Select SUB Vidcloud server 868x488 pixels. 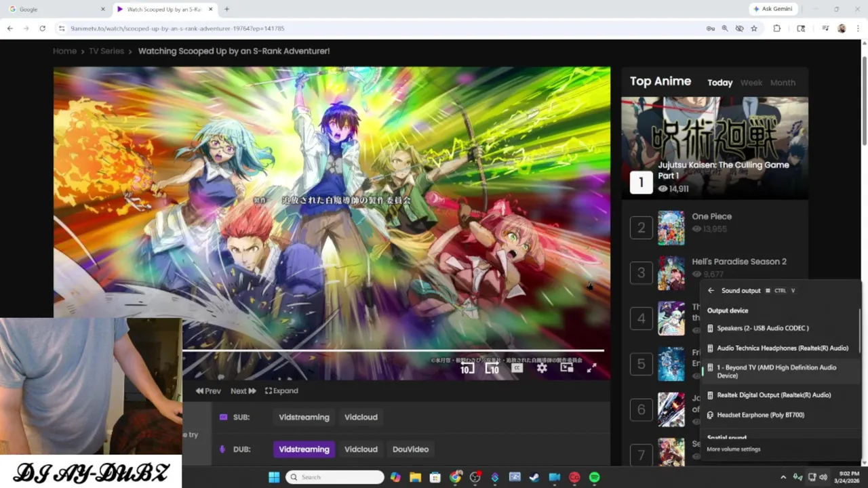[x=361, y=417]
